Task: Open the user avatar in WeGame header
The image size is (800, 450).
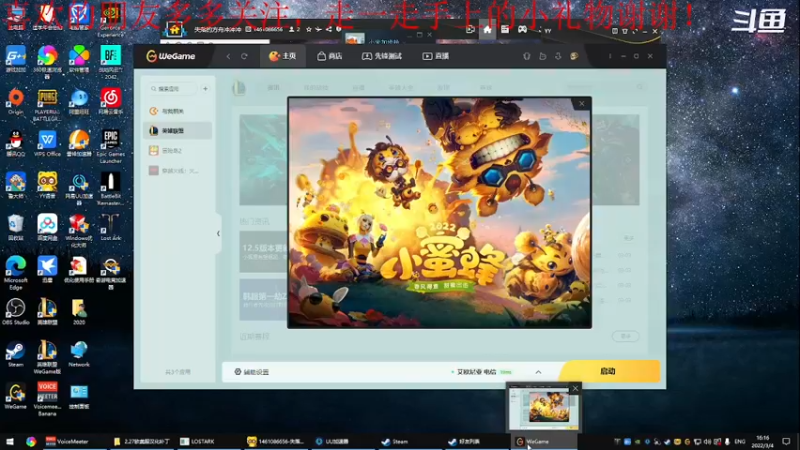Action: (574, 56)
